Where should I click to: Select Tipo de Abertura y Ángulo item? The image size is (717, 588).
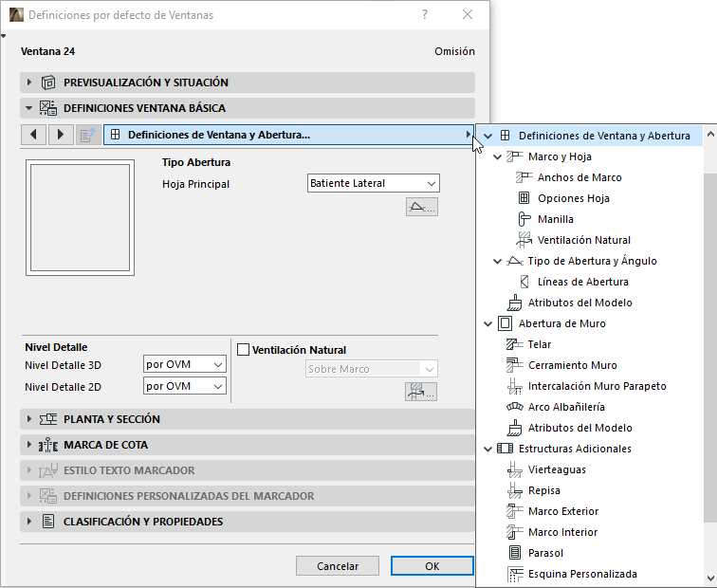(x=592, y=261)
